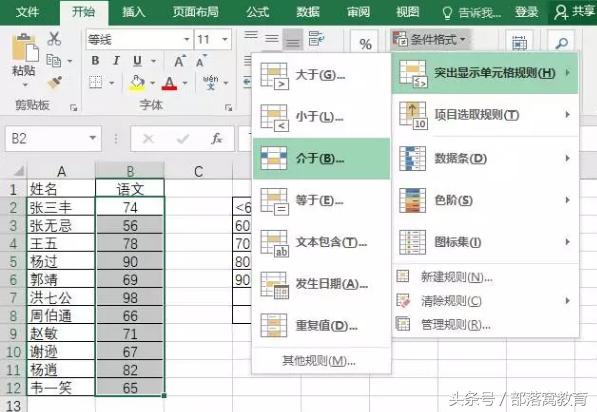Switch to the 页面布局 Page Layout tab
Screen dimensions: 597x412
tap(196, 12)
